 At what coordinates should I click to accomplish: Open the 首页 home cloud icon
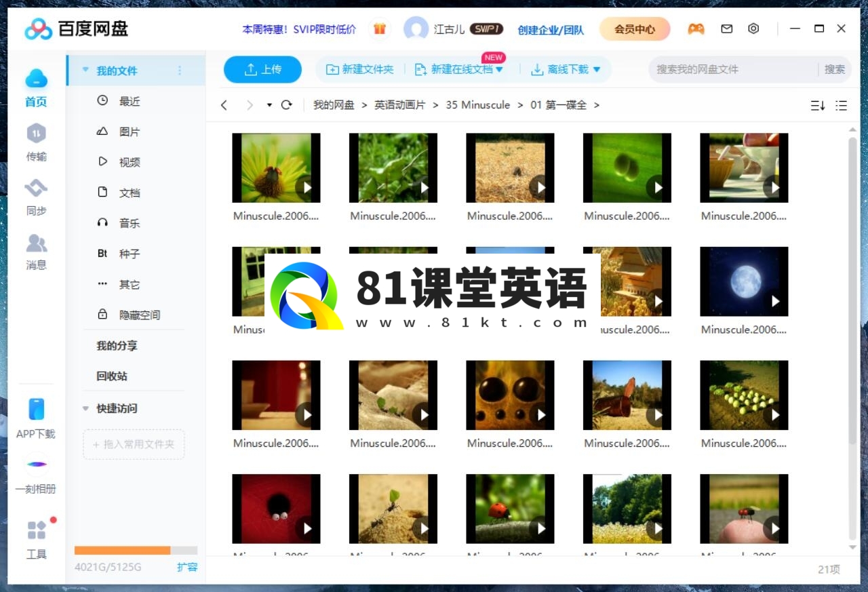click(x=36, y=79)
